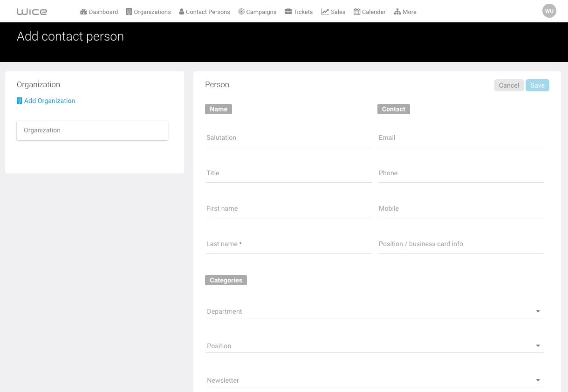Click the Save button
The image size is (568, 392).
coord(537,85)
